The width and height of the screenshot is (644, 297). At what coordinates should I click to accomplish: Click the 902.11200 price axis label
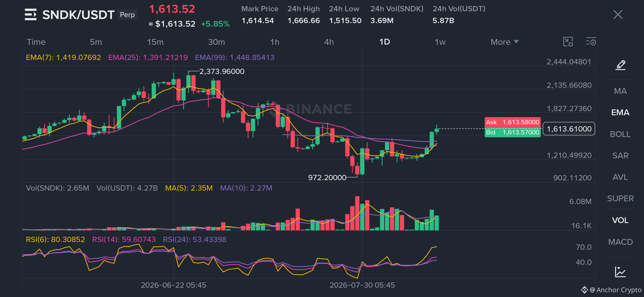click(572, 178)
